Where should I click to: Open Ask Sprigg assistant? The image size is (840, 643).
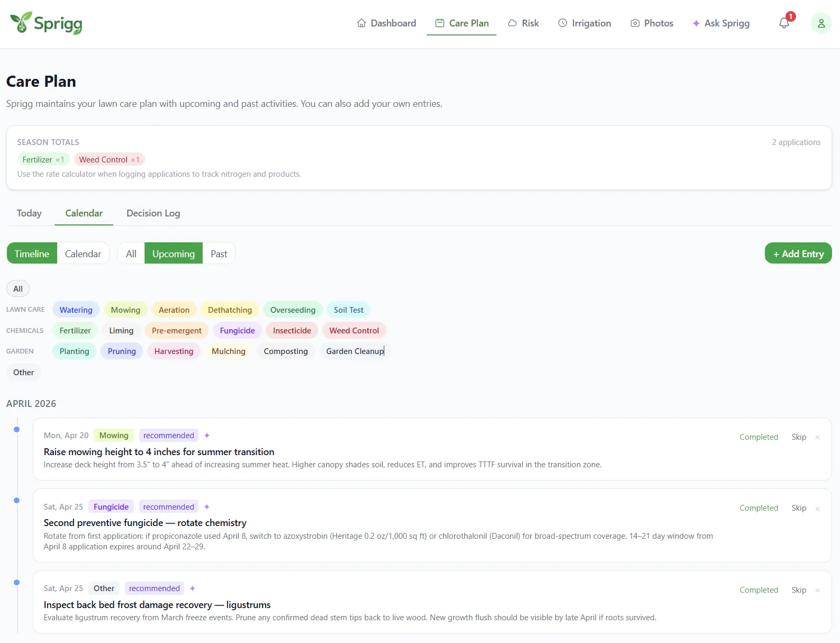click(x=721, y=23)
